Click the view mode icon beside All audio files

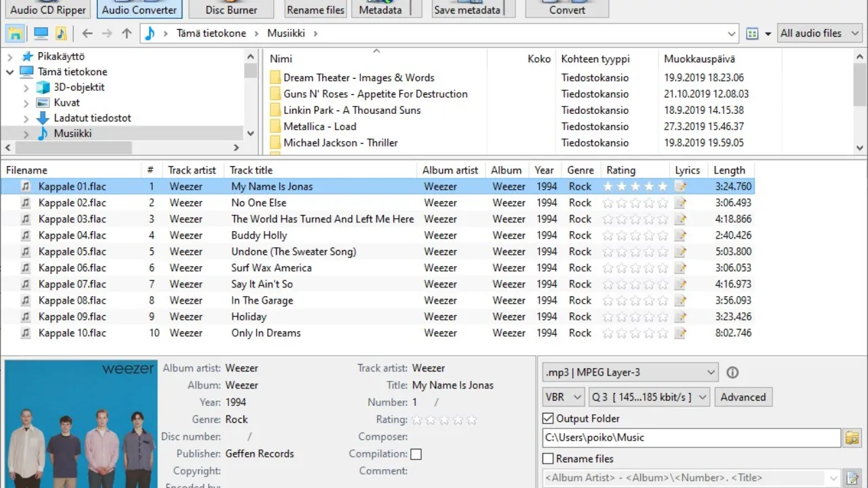pyautogui.click(x=752, y=33)
